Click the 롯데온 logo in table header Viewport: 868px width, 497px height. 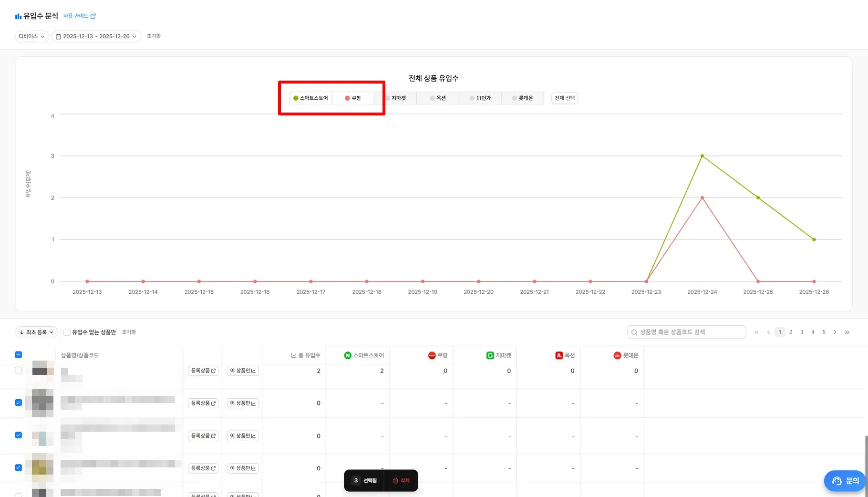coord(617,355)
